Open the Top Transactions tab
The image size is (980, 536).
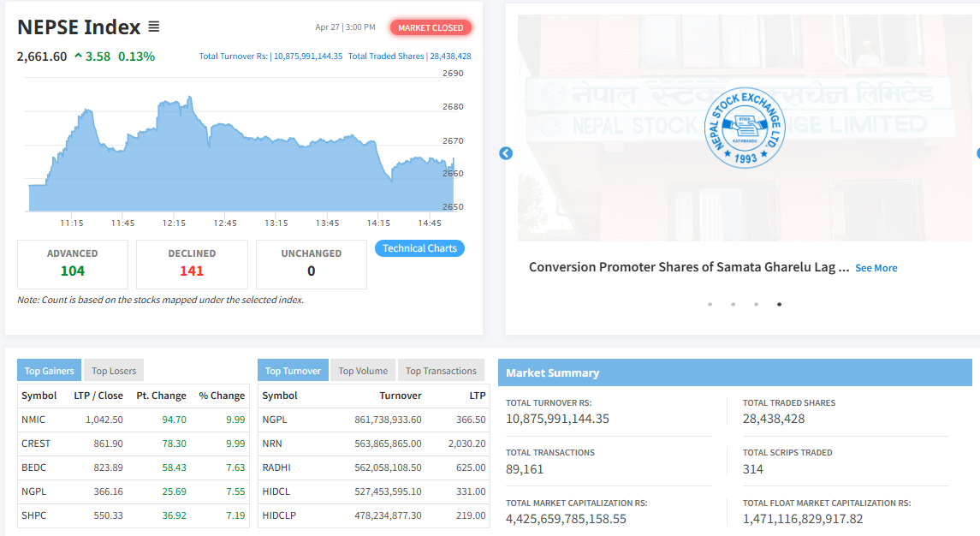click(x=441, y=371)
